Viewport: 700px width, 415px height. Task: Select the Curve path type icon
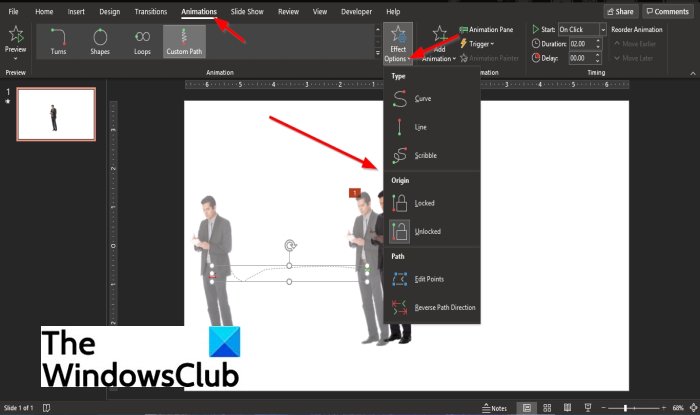pos(400,99)
